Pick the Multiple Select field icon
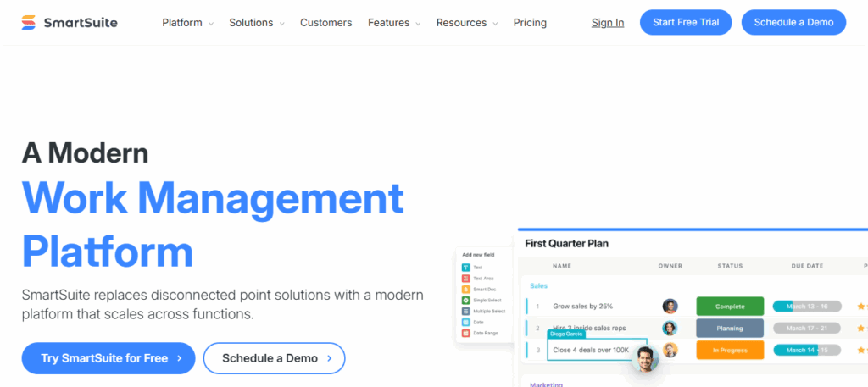This screenshot has height=387, width=868. tap(466, 311)
